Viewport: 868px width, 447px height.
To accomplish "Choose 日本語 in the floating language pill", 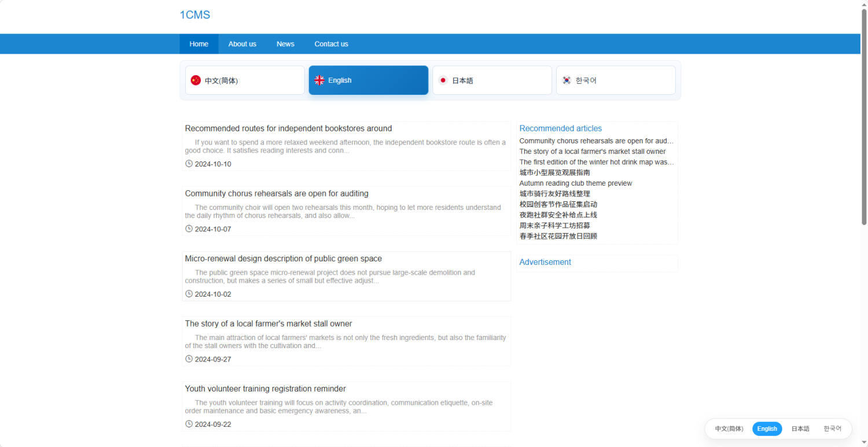I will click(800, 428).
